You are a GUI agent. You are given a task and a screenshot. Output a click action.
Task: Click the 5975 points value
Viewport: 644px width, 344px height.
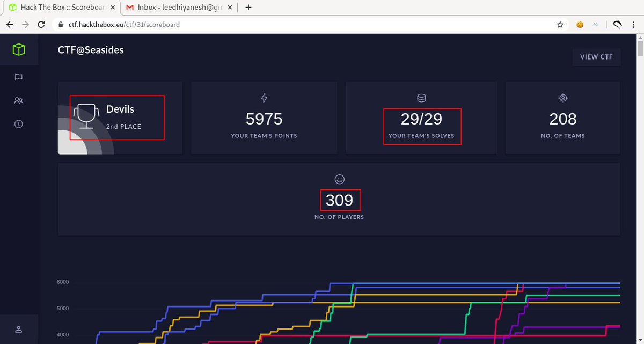264,119
